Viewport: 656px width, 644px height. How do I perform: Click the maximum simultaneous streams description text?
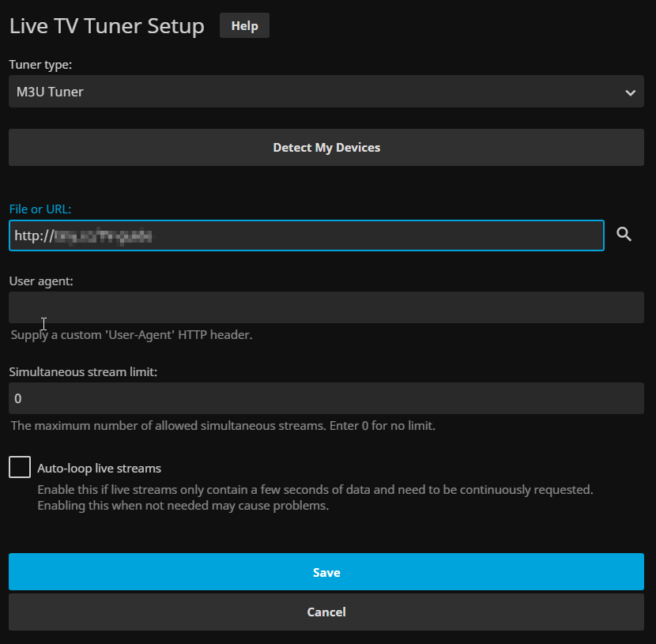(223, 426)
